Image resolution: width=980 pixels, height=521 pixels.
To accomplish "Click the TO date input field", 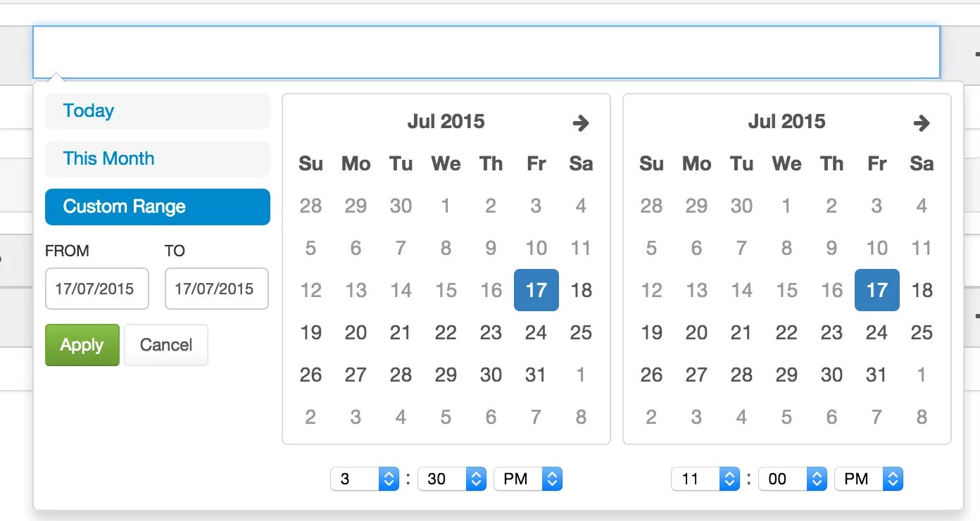I will click(x=217, y=289).
